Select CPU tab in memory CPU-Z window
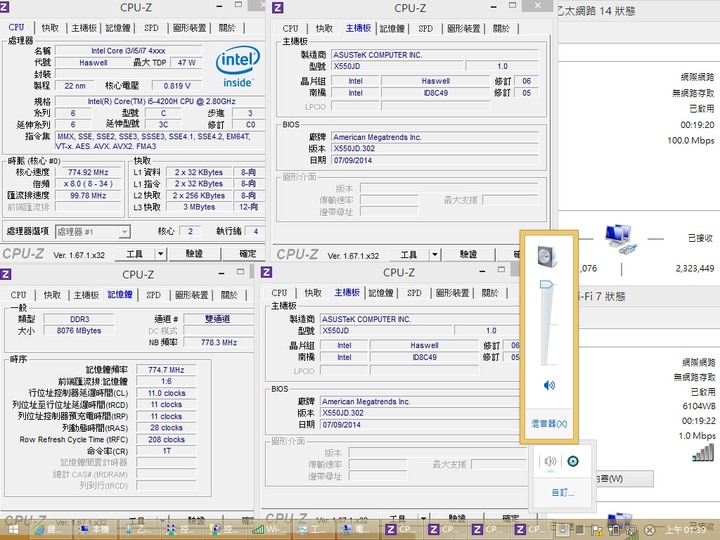720x540 pixels. click(x=18, y=295)
